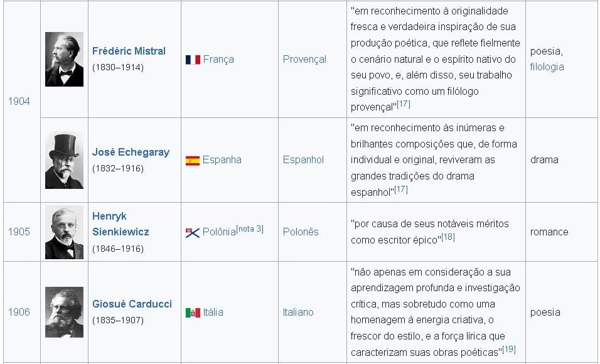Viewport: 600px width, 364px height.
Task: Open Frédéric Mistral's portrait photo
Action: [x=64, y=59]
